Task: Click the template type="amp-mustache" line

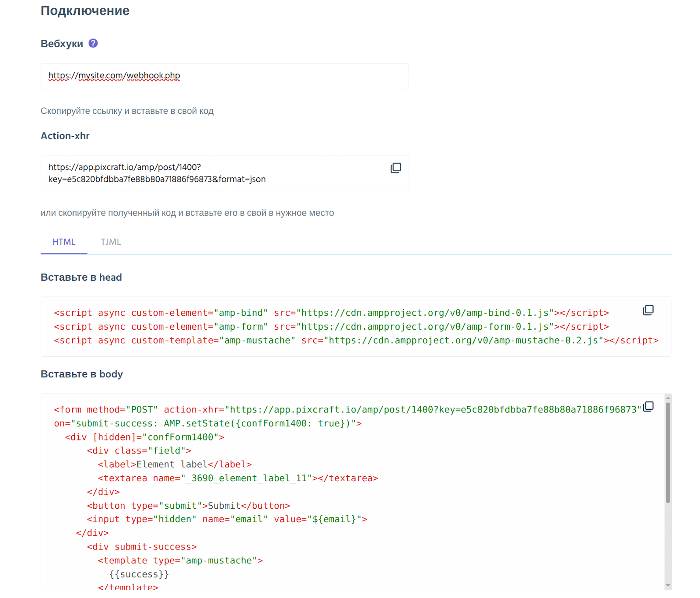Action: (180, 561)
